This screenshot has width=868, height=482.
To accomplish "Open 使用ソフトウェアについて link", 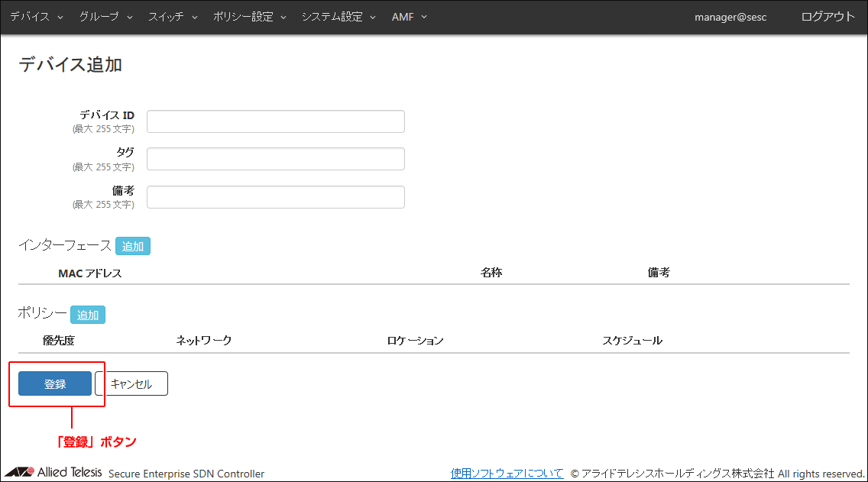I will click(x=507, y=473).
